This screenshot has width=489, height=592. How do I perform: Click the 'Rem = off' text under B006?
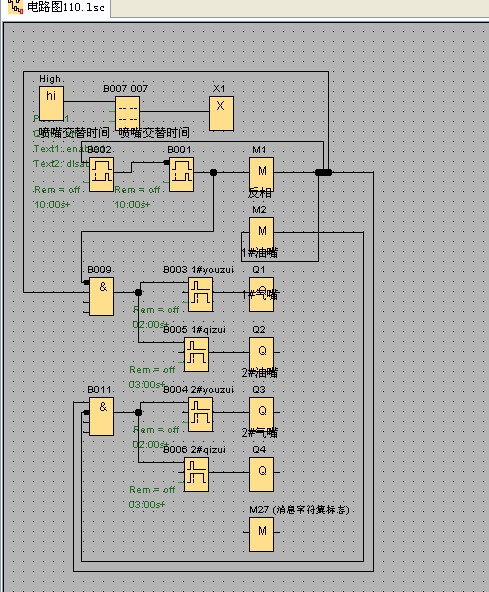152,490
